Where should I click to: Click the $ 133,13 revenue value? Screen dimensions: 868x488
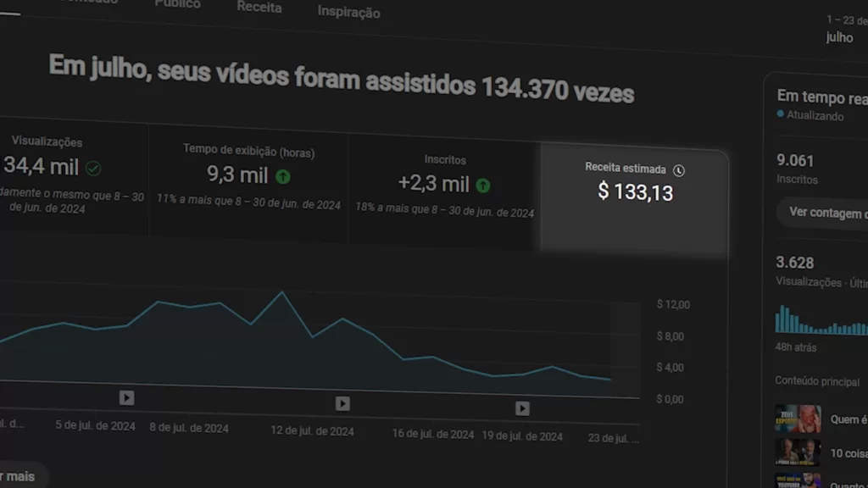coord(635,192)
